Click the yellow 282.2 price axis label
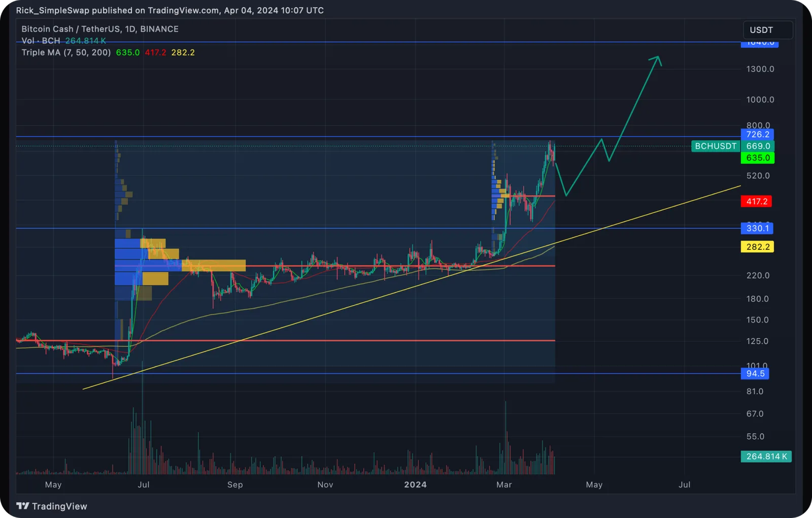The width and height of the screenshot is (812, 518). pos(758,247)
